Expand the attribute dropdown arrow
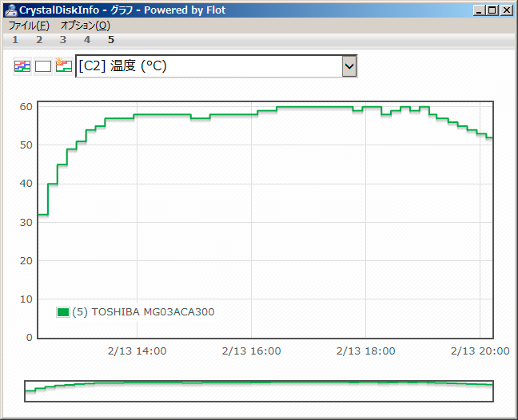 click(x=349, y=66)
